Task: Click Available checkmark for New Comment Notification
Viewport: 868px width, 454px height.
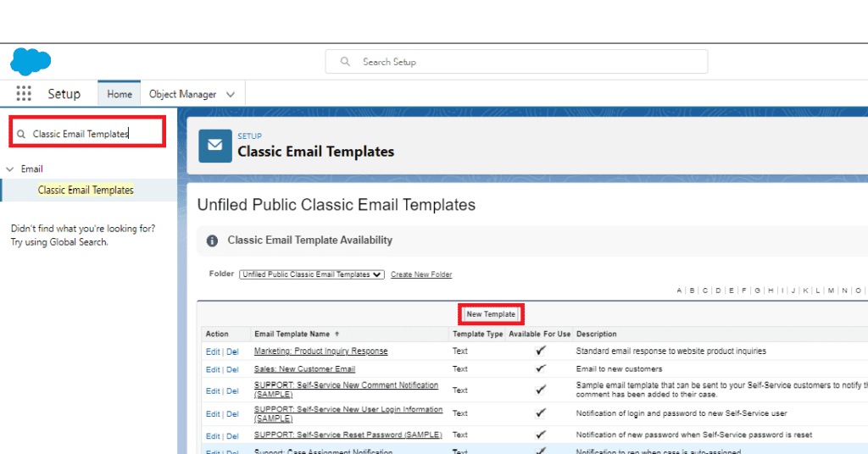Action: [x=540, y=390]
